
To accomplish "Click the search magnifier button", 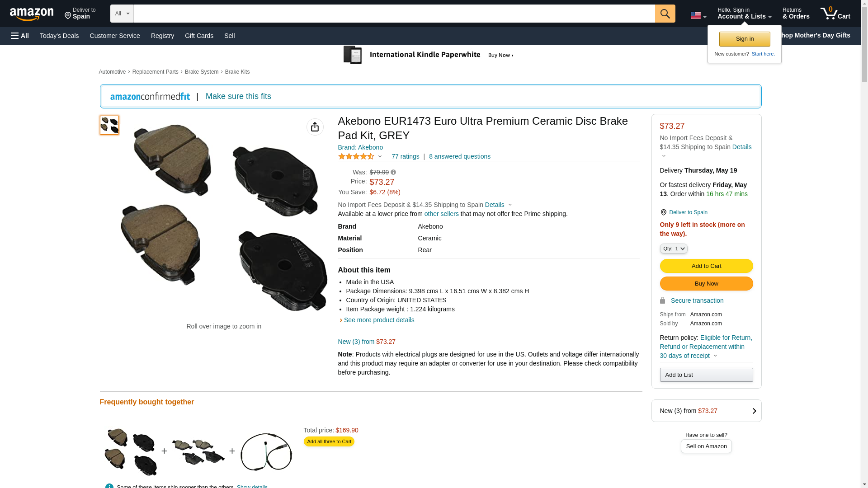I will point(665,14).
